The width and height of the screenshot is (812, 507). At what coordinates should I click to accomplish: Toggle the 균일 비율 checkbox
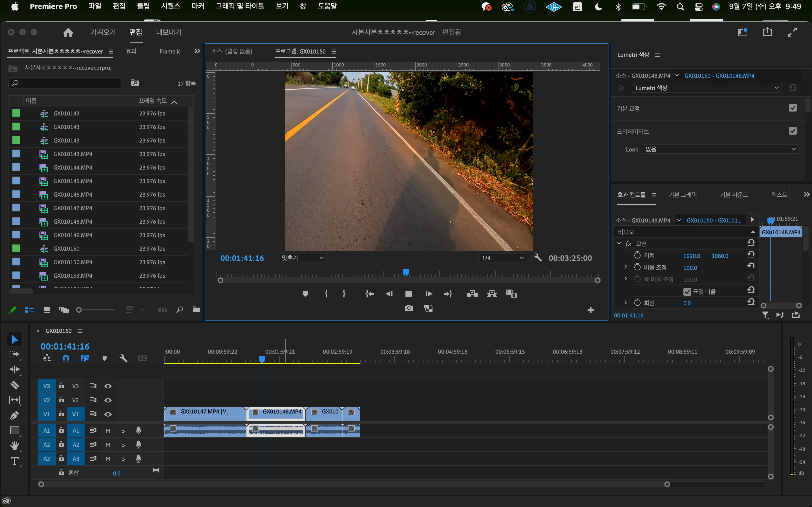687,292
